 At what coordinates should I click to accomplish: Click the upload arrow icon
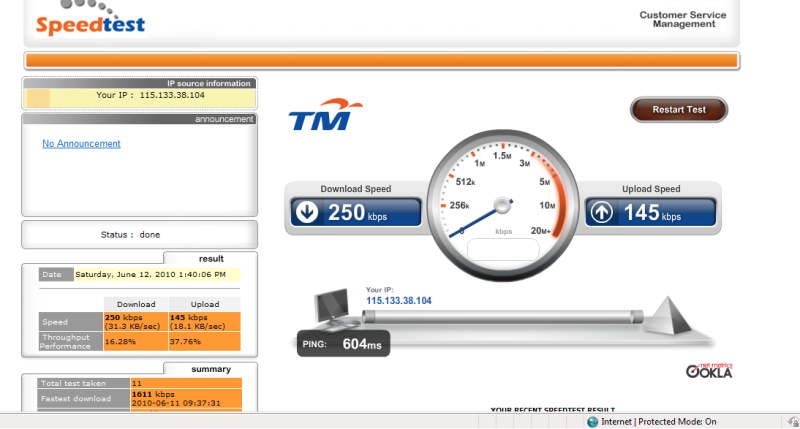tap(603, 212)
